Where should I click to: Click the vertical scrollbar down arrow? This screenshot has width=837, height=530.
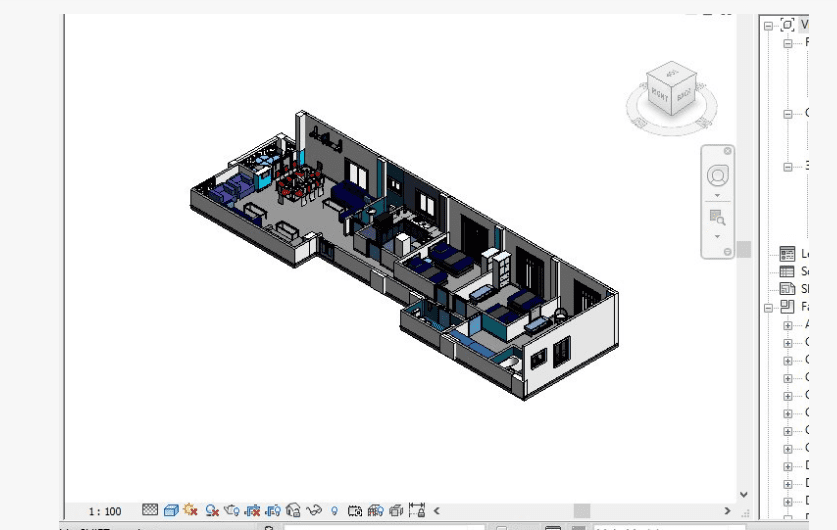[x=743, y=493]
